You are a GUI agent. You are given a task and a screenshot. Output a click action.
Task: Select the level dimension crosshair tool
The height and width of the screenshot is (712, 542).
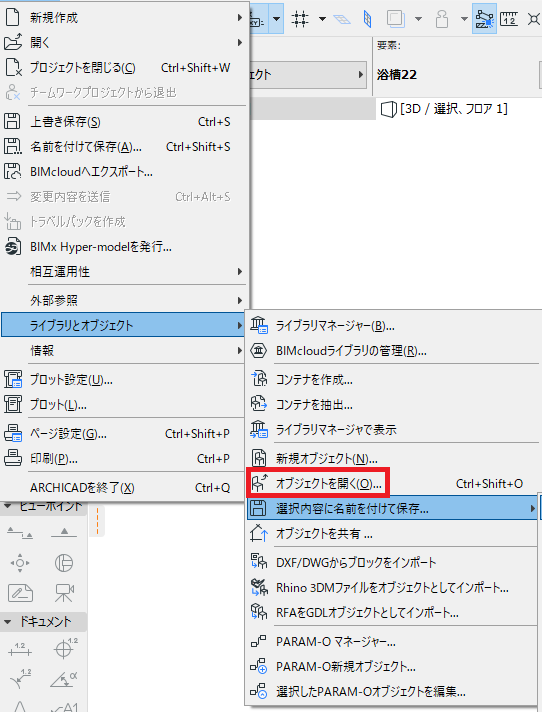click(64, 648)
